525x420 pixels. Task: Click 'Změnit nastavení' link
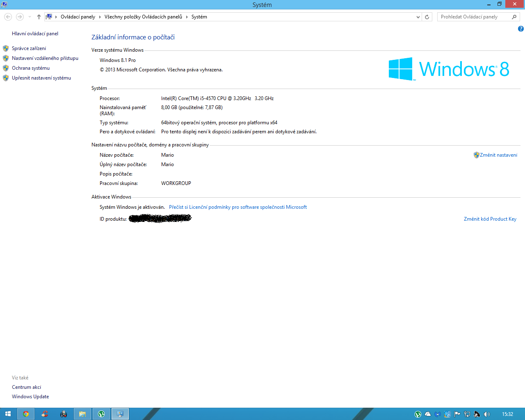point(498,155)
